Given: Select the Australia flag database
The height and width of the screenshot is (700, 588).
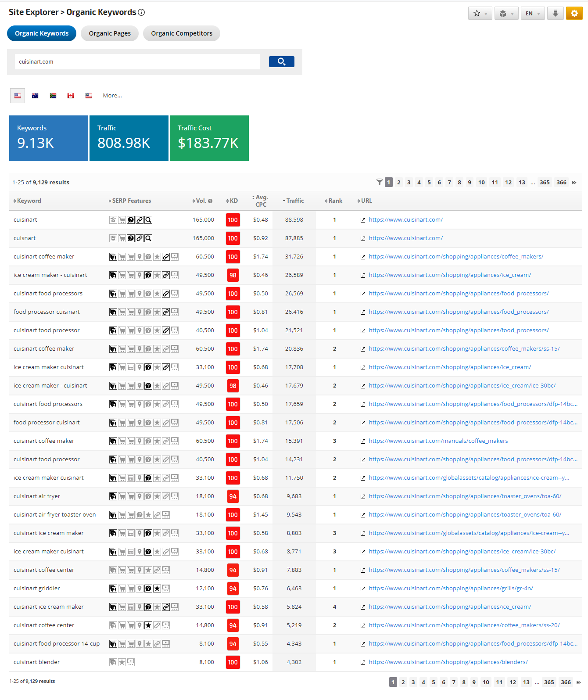Looking at the screenshot, I should pyautogui.click(x=35, y=96).
